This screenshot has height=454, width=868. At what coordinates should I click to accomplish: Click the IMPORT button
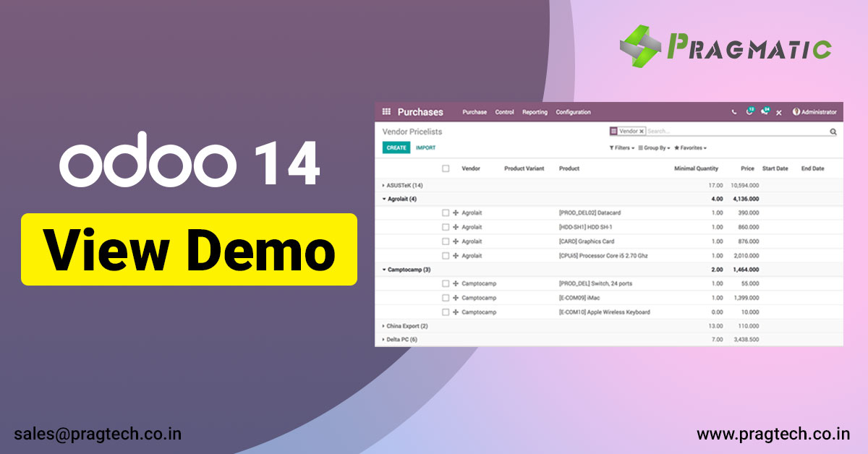(426, 147)
